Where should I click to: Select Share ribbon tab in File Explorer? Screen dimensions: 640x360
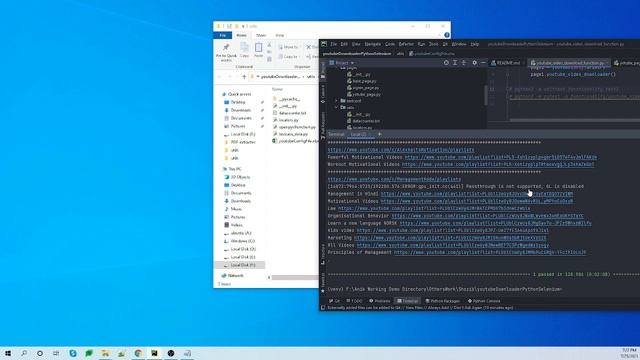tap(261, 36)
